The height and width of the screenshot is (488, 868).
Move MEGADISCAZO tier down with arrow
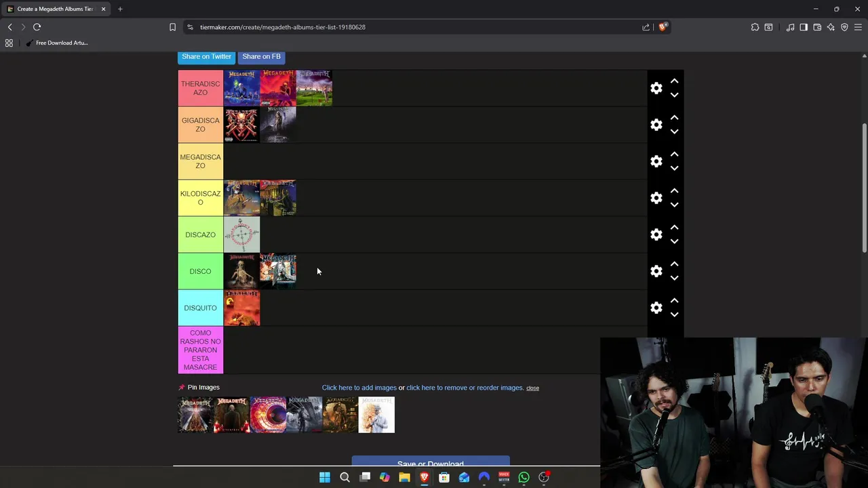[x=674, y=169]
